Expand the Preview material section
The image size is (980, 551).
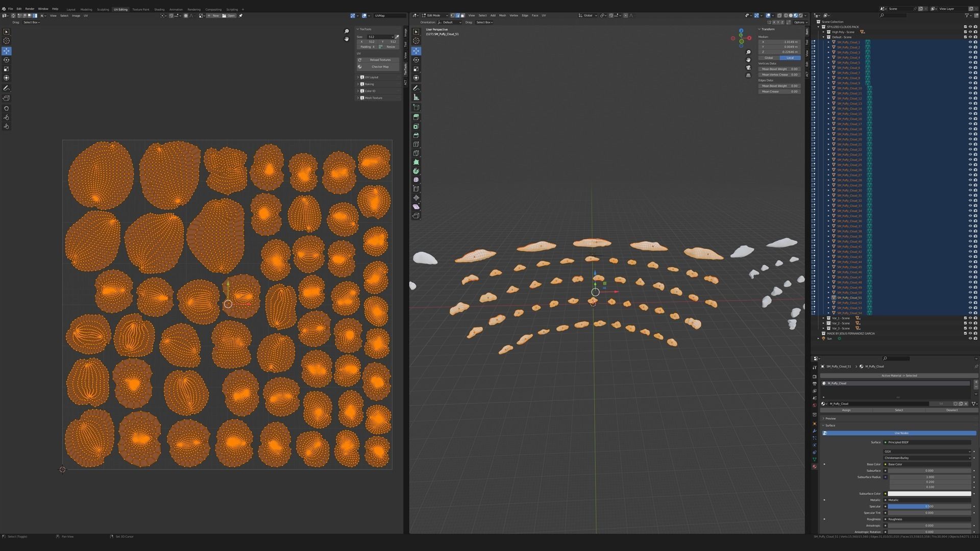(830, 418)
